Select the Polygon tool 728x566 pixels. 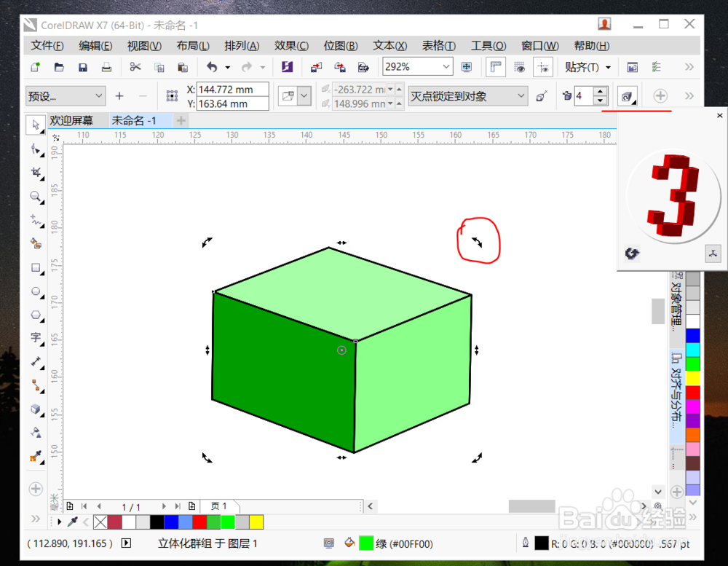point(35,315)
